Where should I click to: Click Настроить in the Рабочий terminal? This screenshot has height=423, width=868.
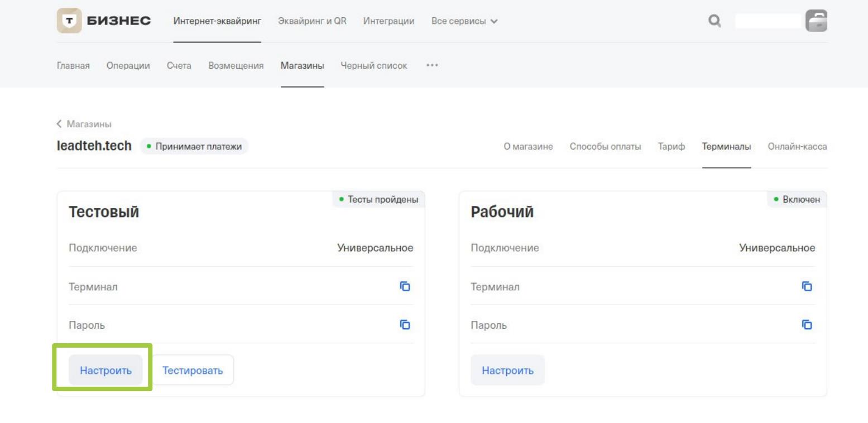507,370
